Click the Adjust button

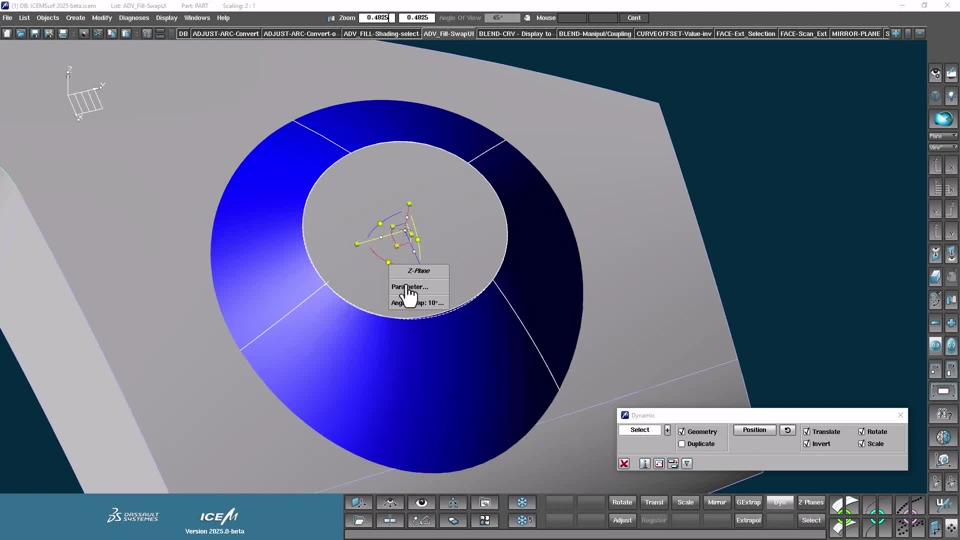coord(622,520)
